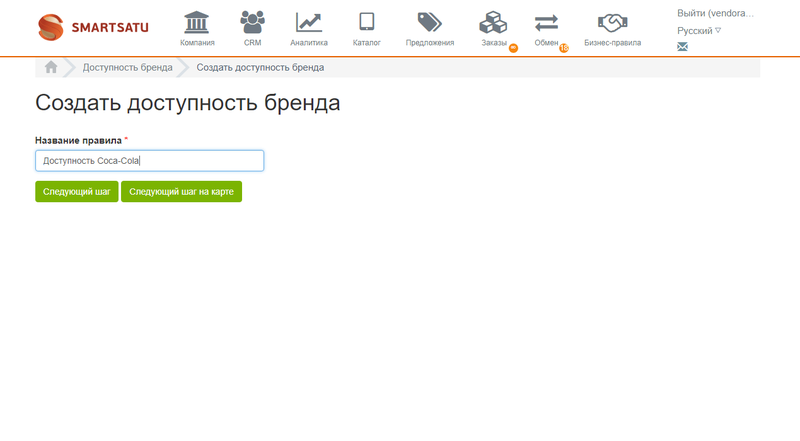Click the Название правила input field

[149, 160]
